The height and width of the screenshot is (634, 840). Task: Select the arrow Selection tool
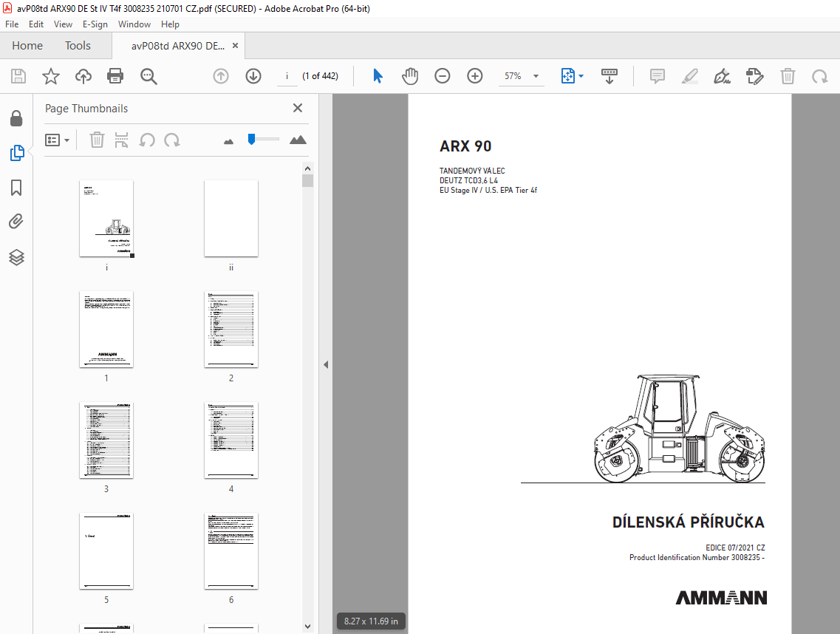(378, 76)
